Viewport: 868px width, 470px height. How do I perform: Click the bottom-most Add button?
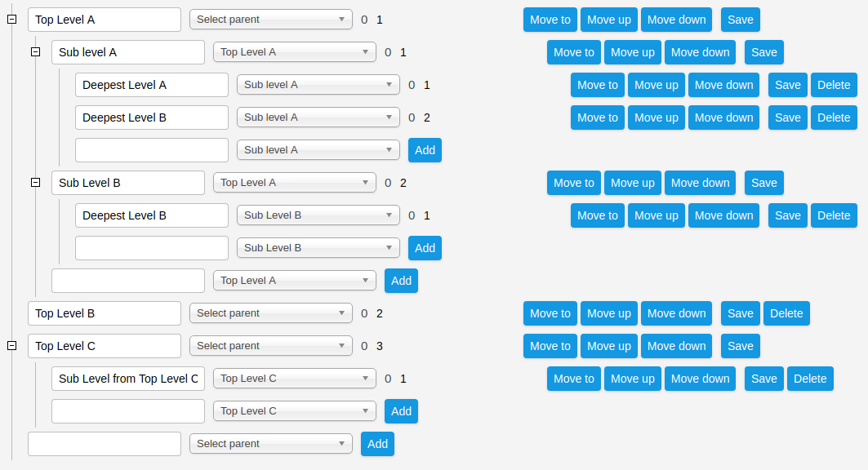coord(377,443)
